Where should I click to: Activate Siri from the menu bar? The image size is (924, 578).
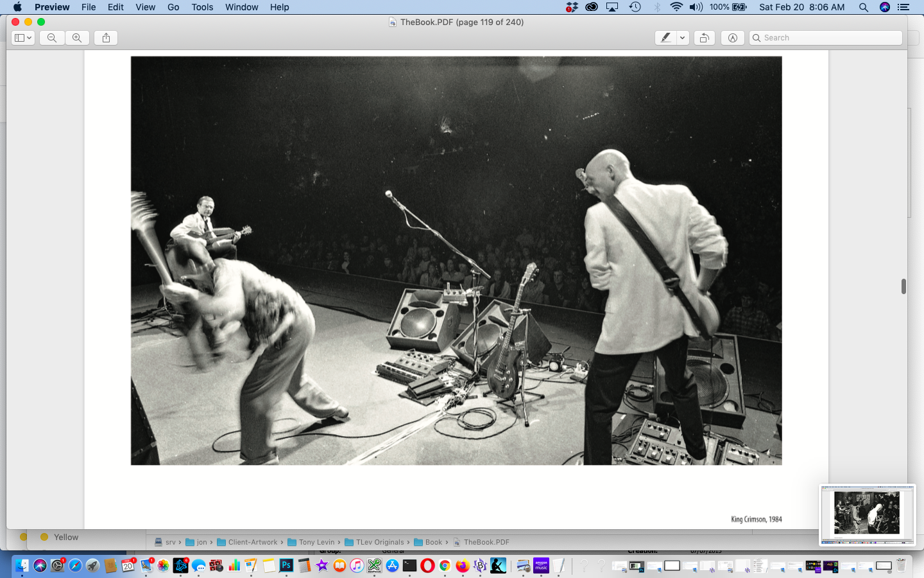pyautogui.click(x=885, y=7)
